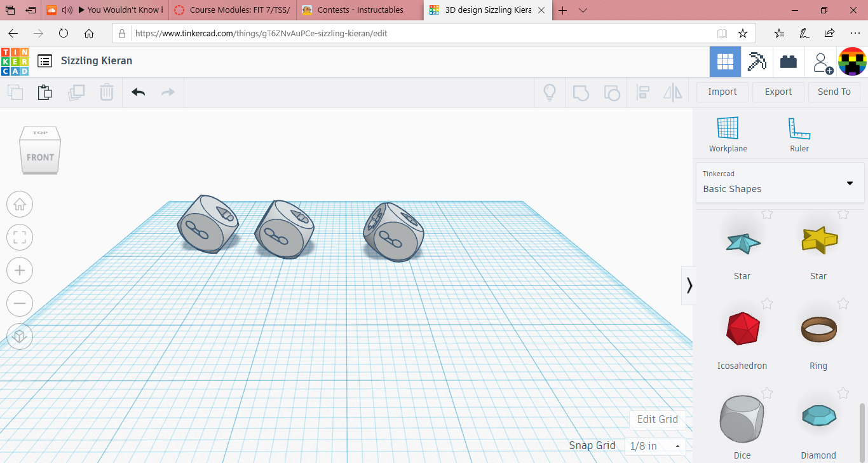Click the Send To button
Viewport: 868px width, 463px height.
834,92
